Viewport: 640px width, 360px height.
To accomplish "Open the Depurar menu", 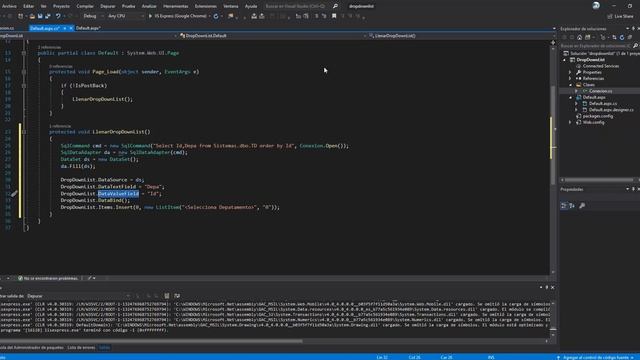I will pos(108,6).
